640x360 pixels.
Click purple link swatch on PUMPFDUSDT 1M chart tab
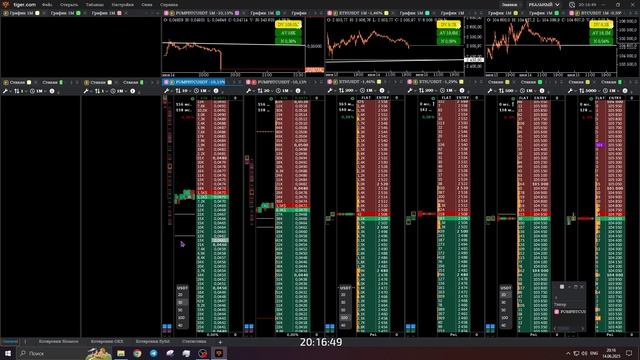coord(237,13)
